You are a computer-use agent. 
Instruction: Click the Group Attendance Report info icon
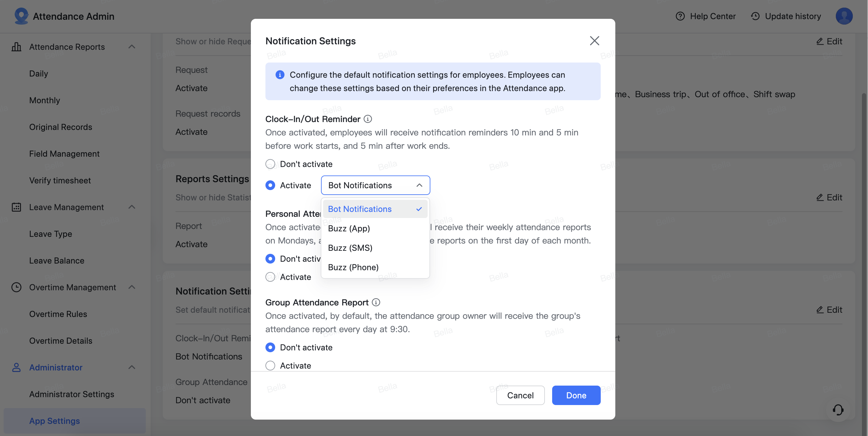[376, 302]
